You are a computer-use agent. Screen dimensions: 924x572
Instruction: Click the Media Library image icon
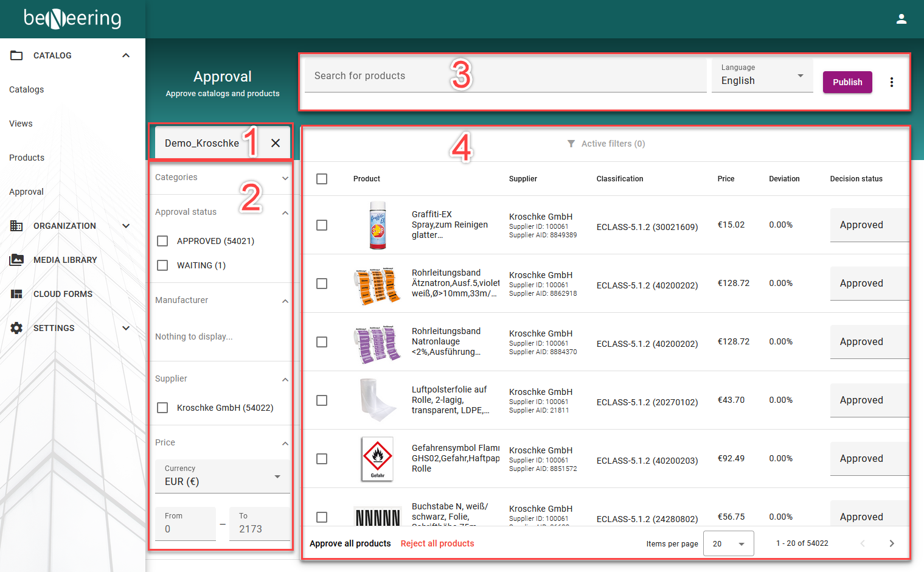(16, 260)
